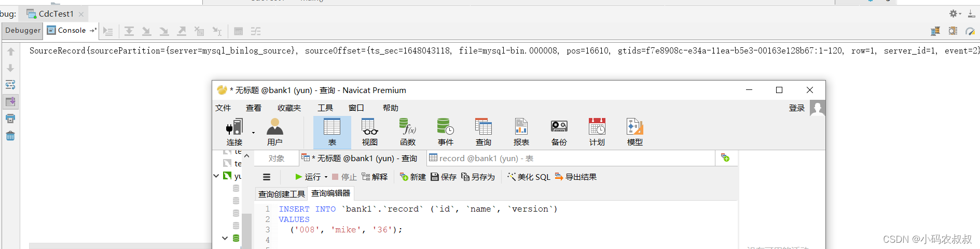This screenshot has height=249, width=980.
Task: Click the Drop Frame debugger icon
Action: (x=199, y=32)
